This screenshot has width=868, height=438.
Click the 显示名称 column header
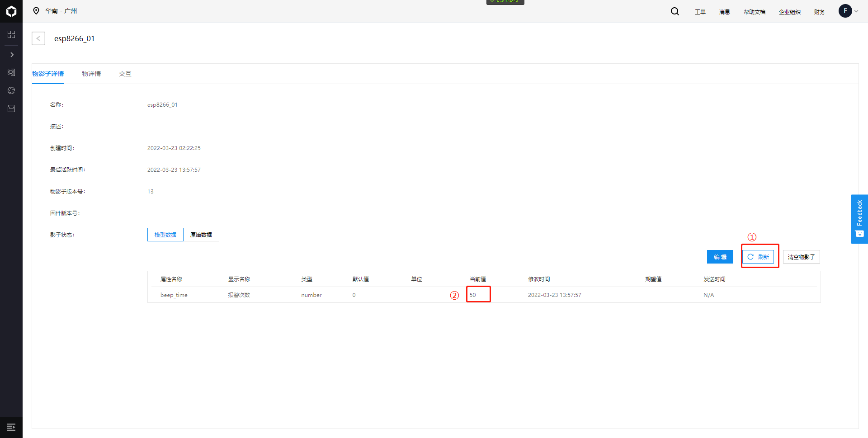239,279
